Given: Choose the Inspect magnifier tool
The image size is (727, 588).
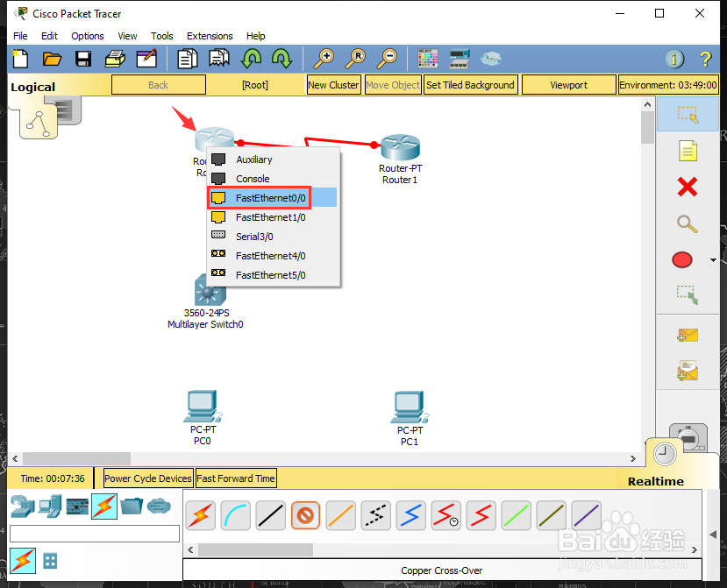Looking at the screenshot, I should (688, 223).
